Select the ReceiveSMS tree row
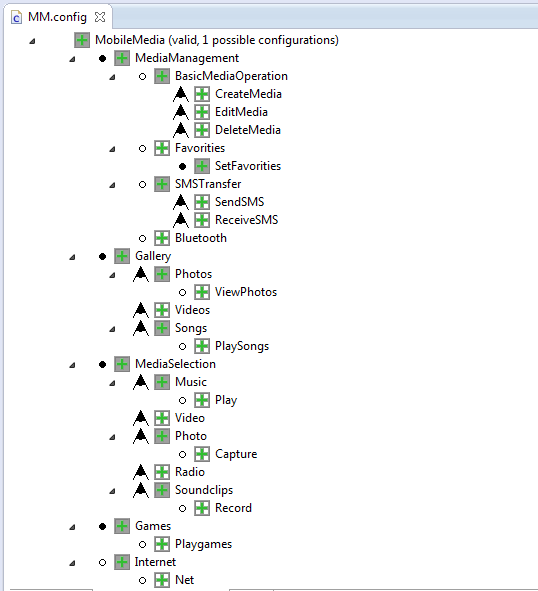The width and height of the screenshot is (538, 591). coord(246,220)
